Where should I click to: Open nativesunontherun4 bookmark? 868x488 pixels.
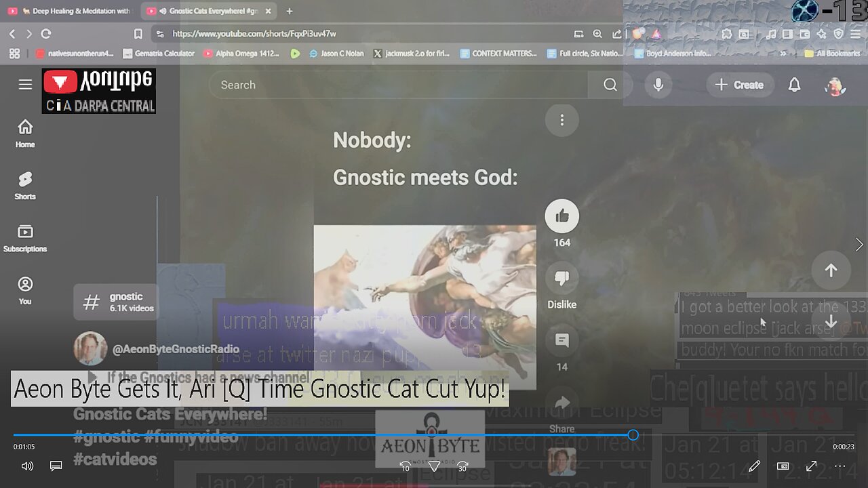click(75, 54)
